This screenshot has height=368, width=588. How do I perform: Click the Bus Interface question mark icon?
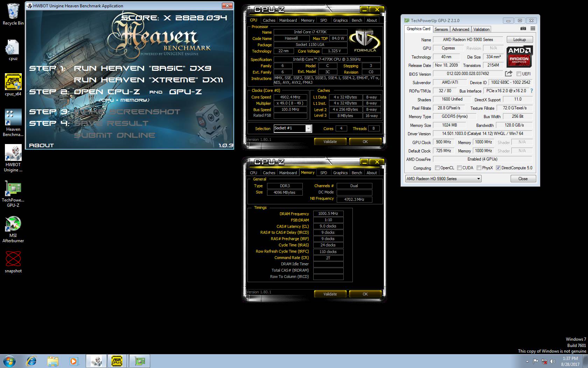[x=532, y=91]
